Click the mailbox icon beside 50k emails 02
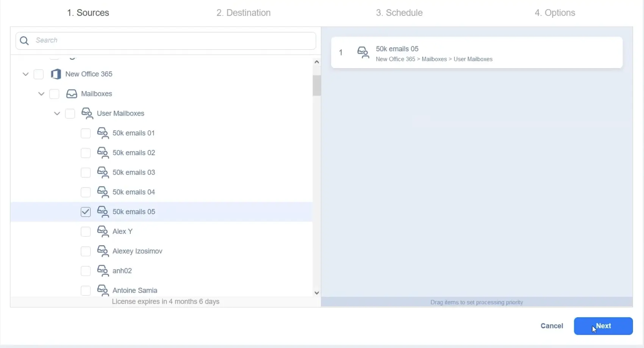 (103, 153)
